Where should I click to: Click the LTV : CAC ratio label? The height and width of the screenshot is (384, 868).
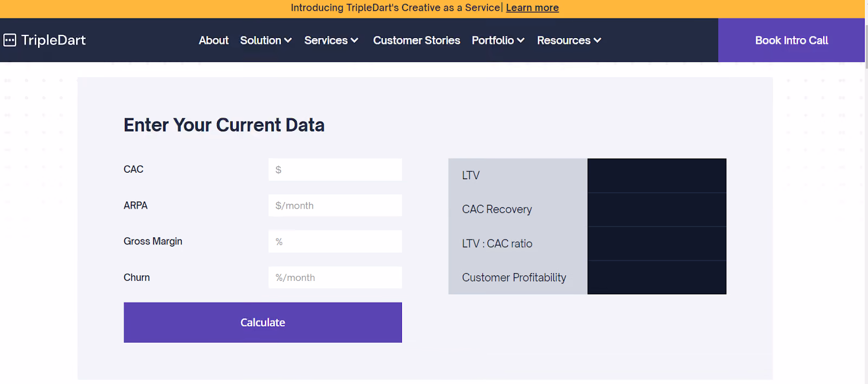497,243
